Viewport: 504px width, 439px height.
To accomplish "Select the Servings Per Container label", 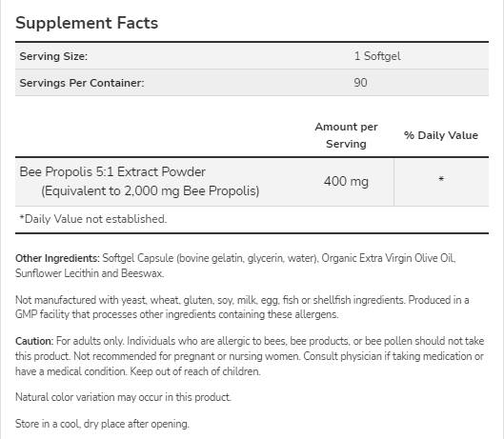I will pos(82,83).
